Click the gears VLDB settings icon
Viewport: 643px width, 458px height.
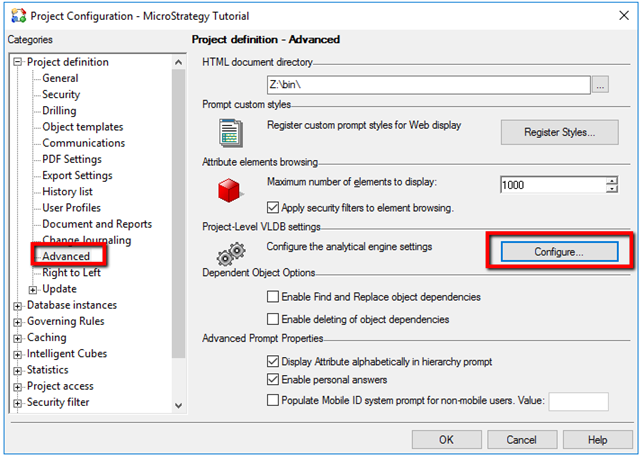point(232,251)
